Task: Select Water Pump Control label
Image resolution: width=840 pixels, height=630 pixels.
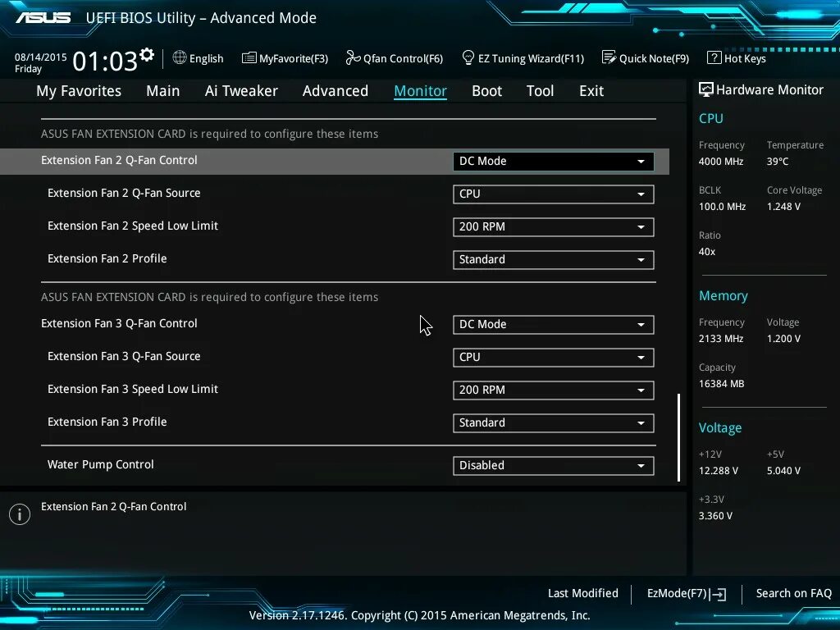Action: (x=101, y=464)
